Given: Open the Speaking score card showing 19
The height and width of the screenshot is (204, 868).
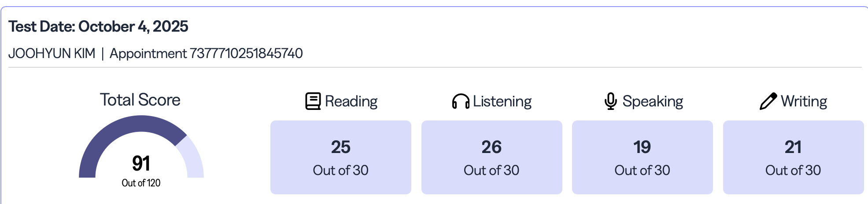Looking at the screenshot, I should point(642,157).
